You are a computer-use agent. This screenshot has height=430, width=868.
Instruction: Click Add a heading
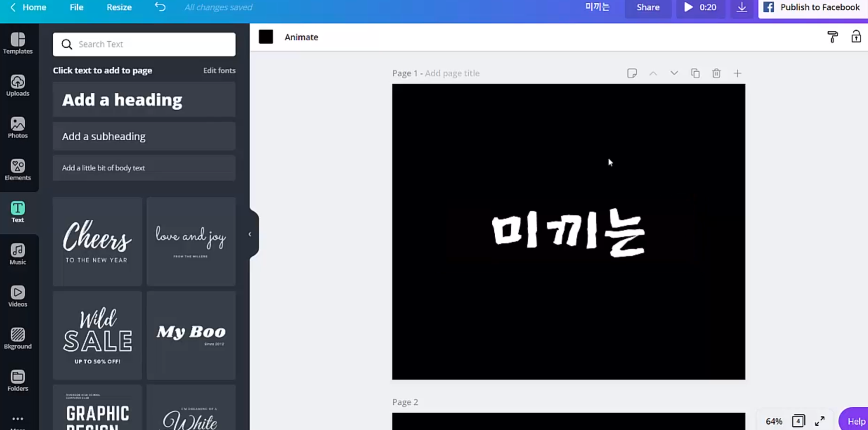(144, 99)
